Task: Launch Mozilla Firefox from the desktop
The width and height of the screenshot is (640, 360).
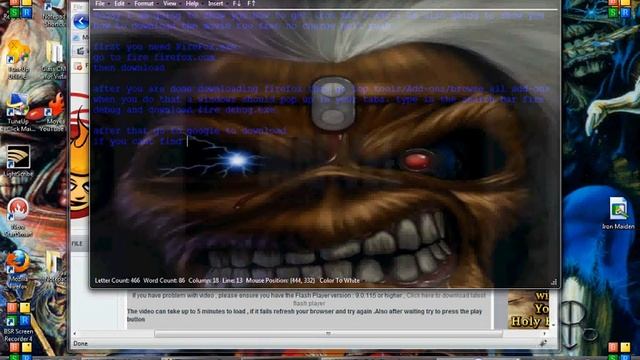Action: tap(18, 269)
